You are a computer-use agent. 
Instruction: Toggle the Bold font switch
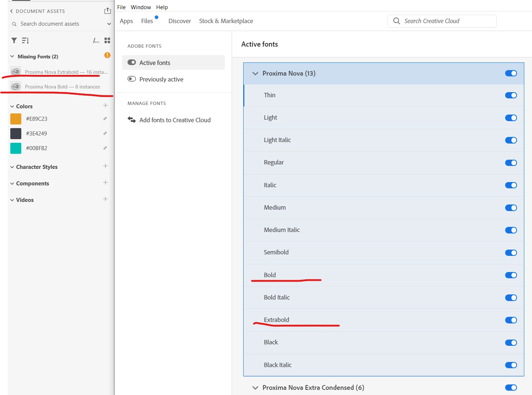[x=511, y=275]
